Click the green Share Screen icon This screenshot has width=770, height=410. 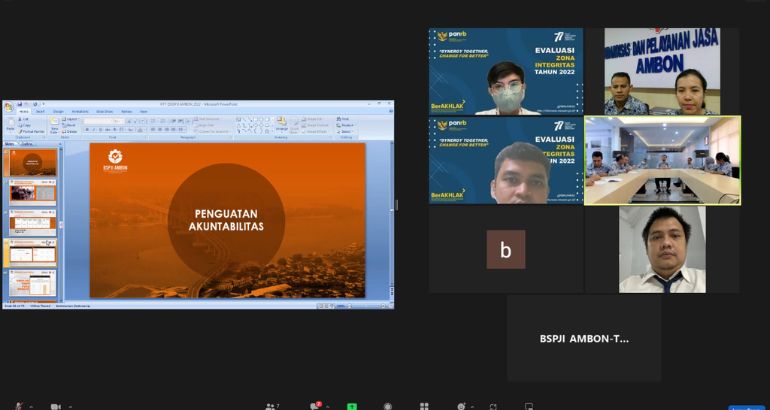click(x=352, y=406)
